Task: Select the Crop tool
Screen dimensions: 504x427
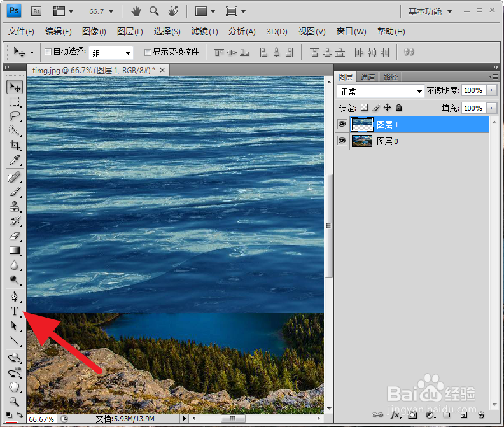Action: tap(15, 145)
